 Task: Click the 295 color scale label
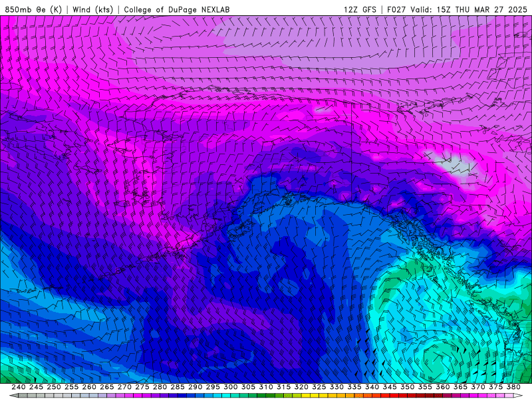coord(213,387)
